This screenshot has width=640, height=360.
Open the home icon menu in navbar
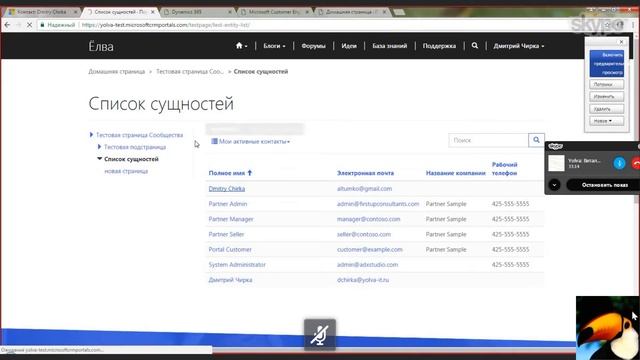241,46
